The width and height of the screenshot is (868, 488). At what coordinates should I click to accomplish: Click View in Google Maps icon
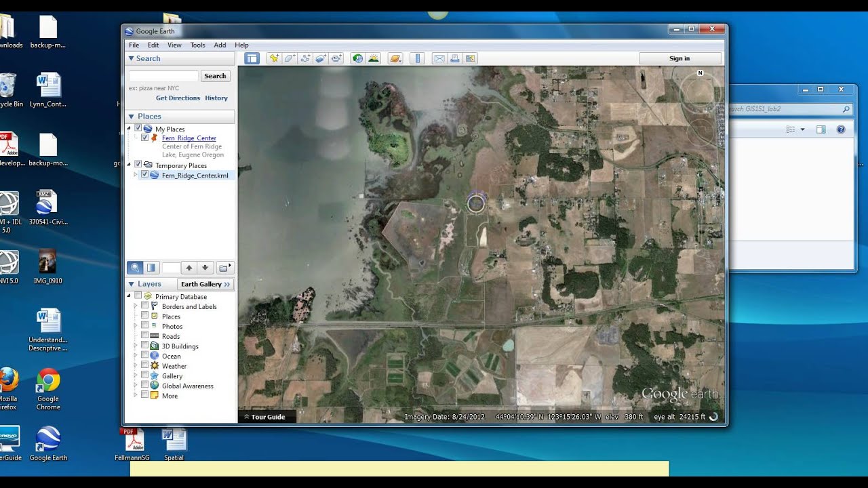coord(471,58)
